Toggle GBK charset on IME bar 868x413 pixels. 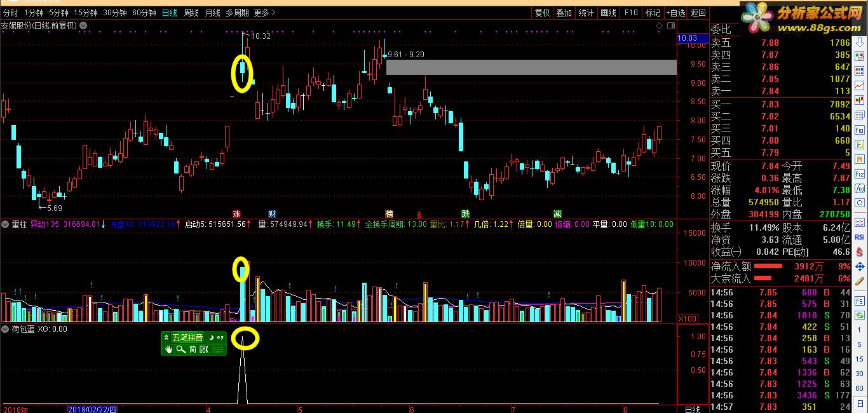[x=204, y=349]
